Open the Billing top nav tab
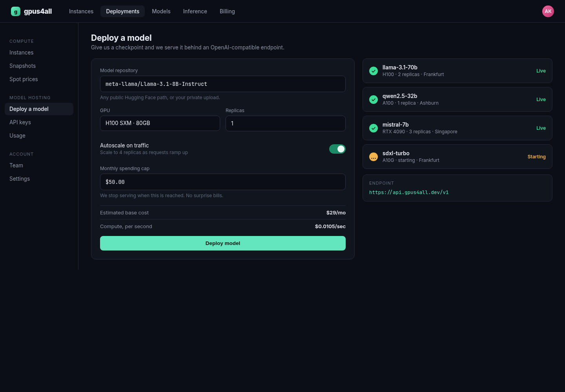 click(x=227, y=11)
